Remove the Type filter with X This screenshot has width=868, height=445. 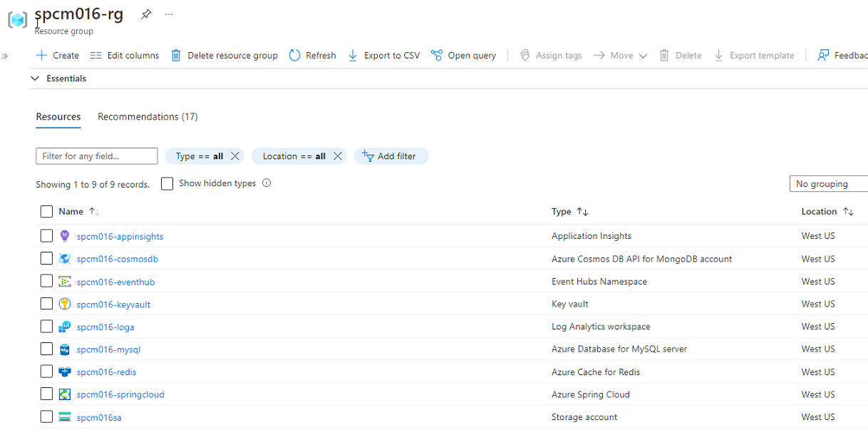point(235,156)
